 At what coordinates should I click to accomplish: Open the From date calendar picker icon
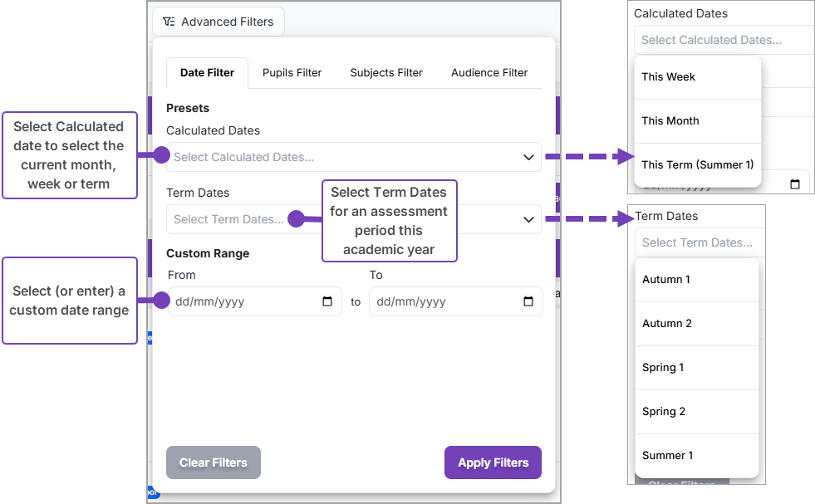pos(327,301)
